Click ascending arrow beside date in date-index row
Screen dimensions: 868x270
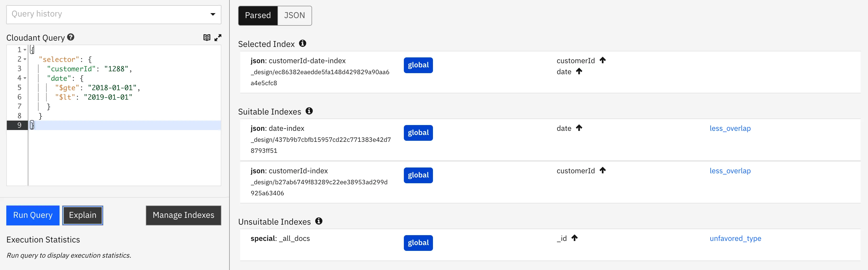579,128
